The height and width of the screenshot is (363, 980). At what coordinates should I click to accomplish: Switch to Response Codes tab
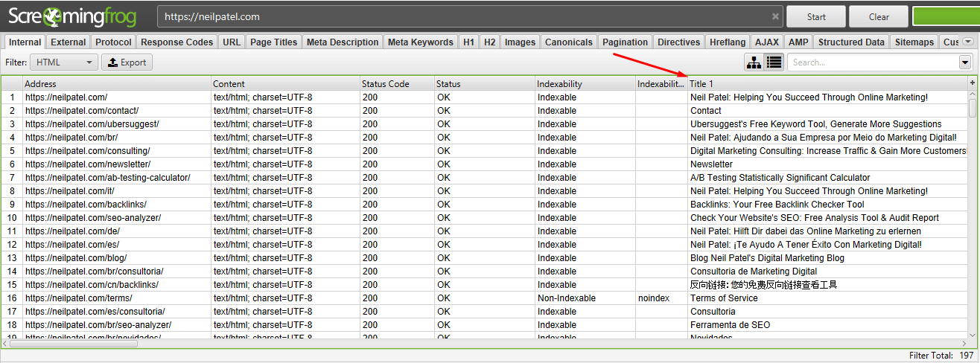(x=177, y=42)
